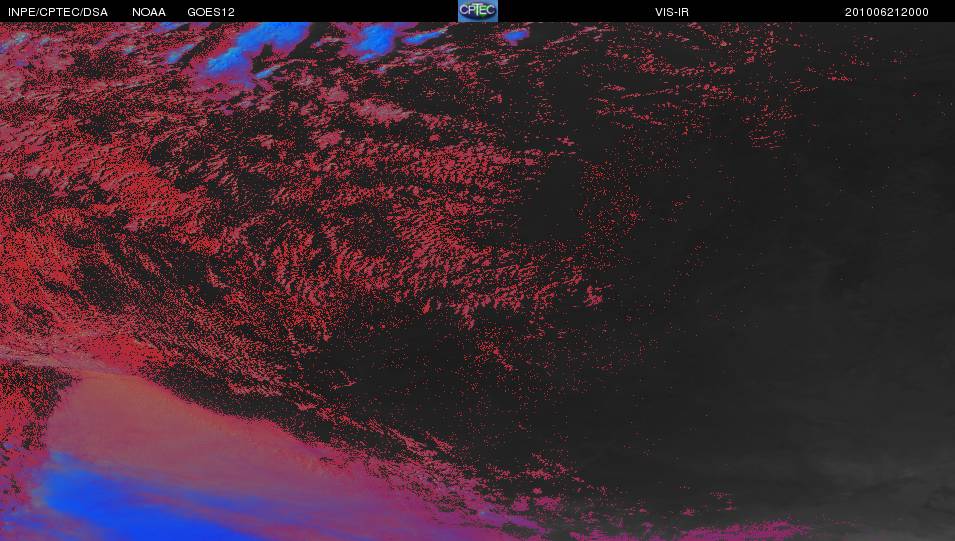
Task: Click the CPTEC logo in the header
Action: pyautogui.click(x=478, y=11)
